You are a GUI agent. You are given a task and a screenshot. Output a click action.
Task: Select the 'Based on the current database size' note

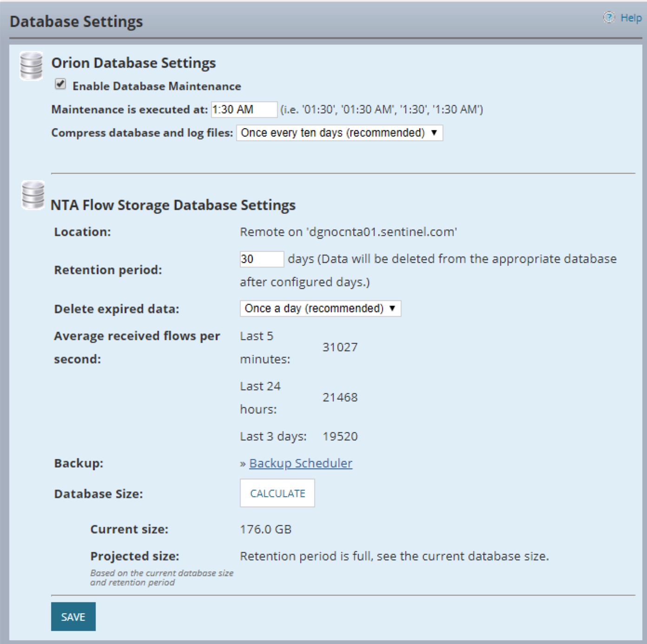click(162, 578)
